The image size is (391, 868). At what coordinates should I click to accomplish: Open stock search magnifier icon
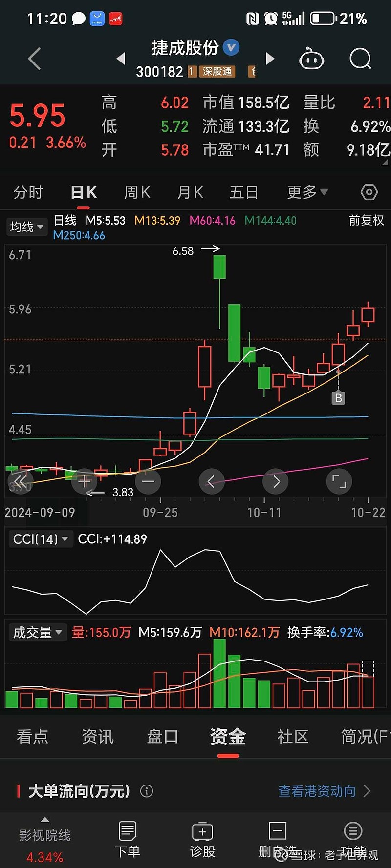[360, 59]
